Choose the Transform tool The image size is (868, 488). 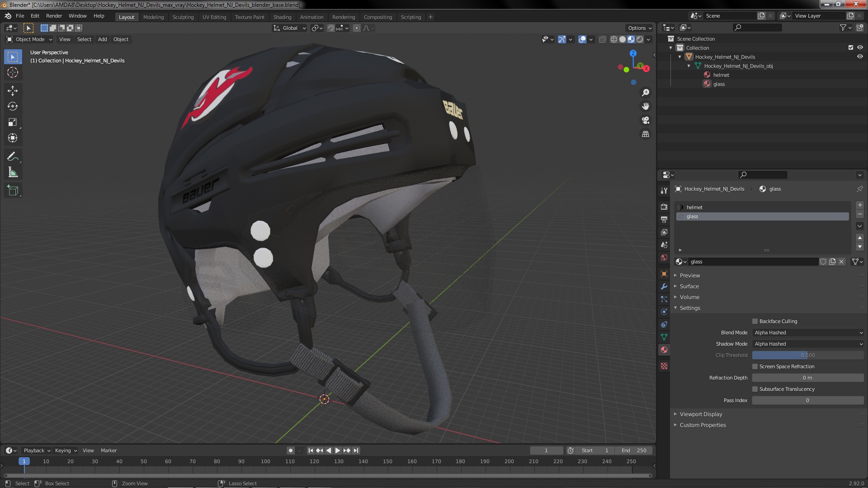13,138
